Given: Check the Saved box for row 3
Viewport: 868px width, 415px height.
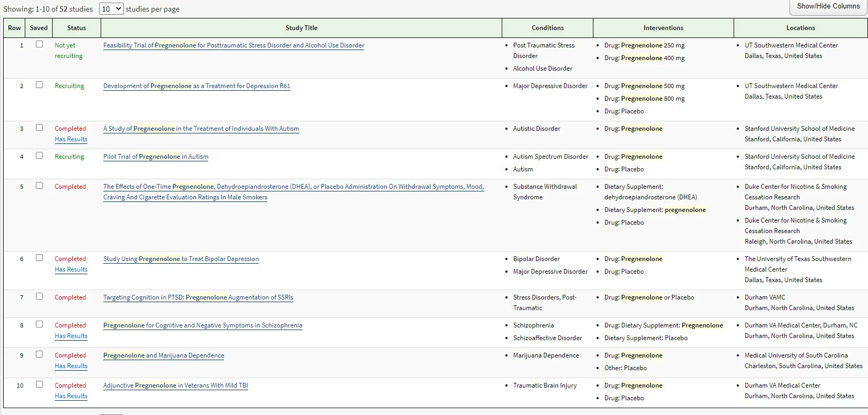Looking at the screenshot, I should [x=39, y=128].
